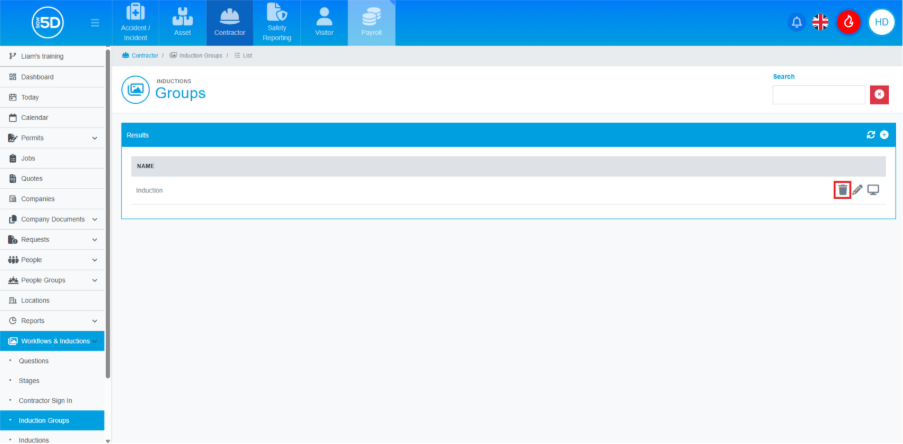Open Quotes in sidebar

pos(52,179)
